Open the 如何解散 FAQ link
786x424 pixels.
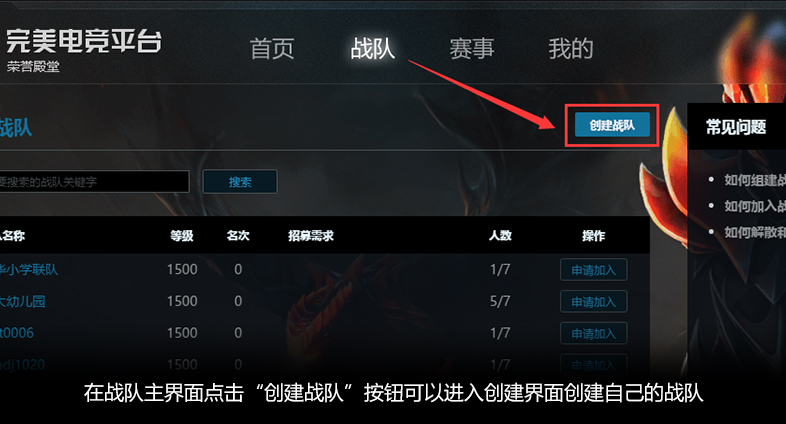pos(755,232)
